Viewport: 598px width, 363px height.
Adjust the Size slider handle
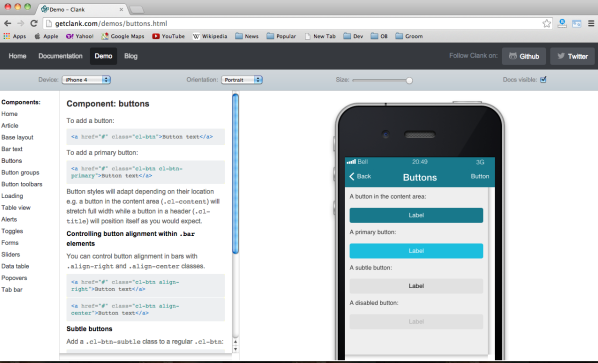(x=409, y=80)
